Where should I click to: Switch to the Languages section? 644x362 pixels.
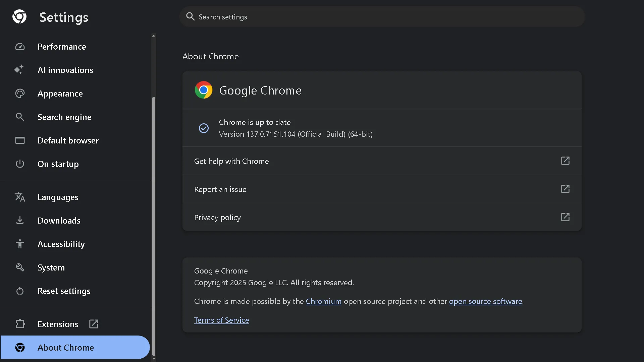[x=58, y=197]
